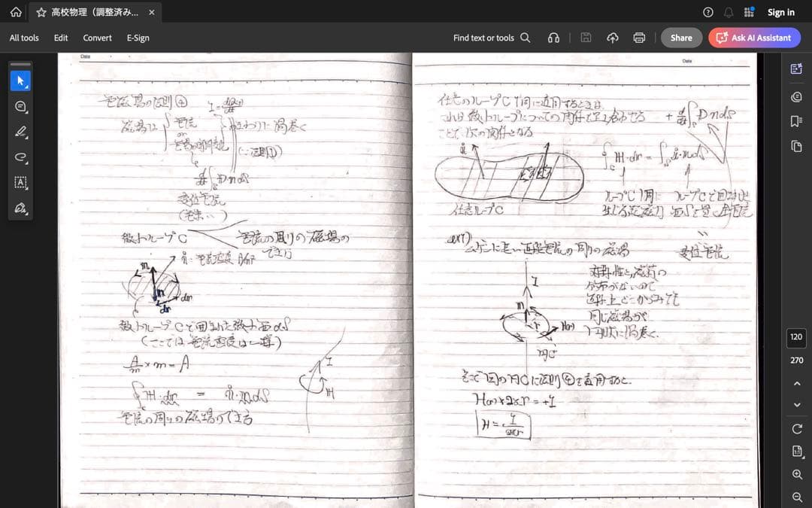This screenshot has height=508, width=812.
Task: Open the selection tool dropdown corner
Action: point(27,87)
